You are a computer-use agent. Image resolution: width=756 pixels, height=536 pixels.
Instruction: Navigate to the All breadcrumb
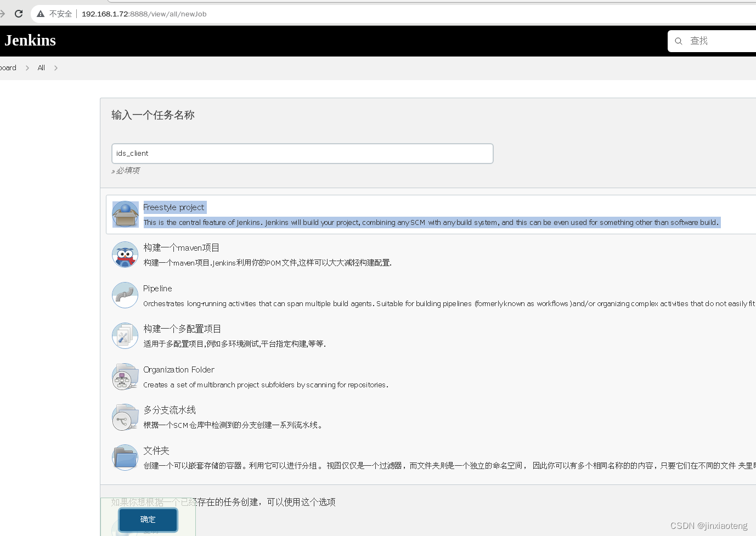pos(41,68)
